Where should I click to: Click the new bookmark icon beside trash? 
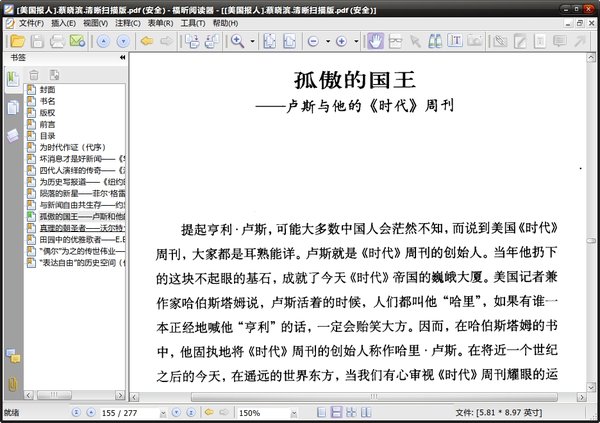tap(54, 75)
